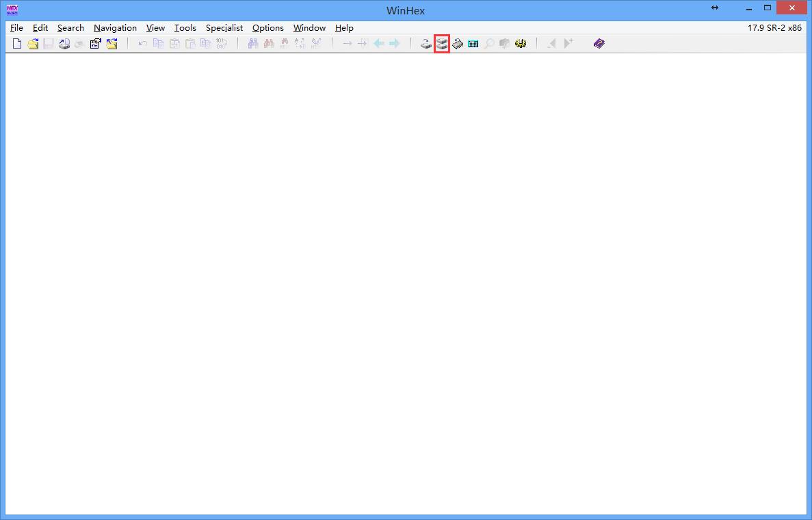The height and width of the screenshot is (520, 812).
Task: Click the blue binoculars Find Text icon
Action: coord(252,44)
